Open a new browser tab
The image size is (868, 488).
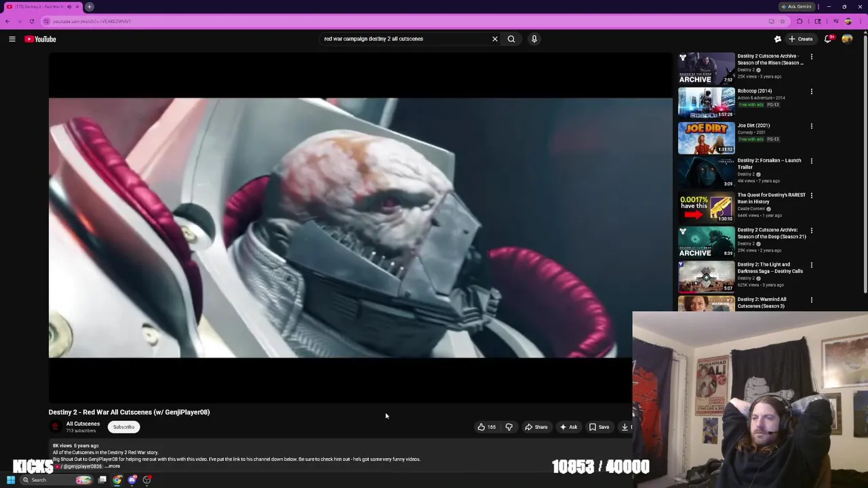90,7
